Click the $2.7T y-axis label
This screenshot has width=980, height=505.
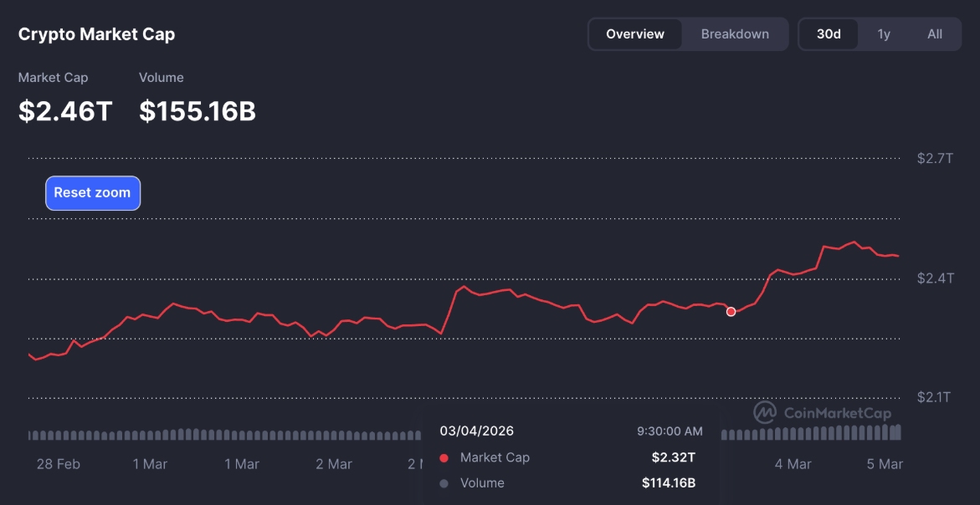click(934, 158)
